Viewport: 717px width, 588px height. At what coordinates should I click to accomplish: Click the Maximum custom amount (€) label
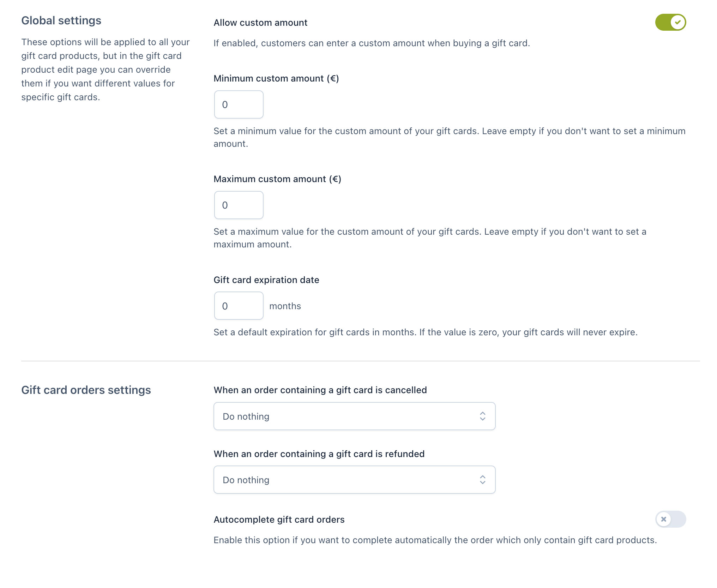coord(277,179)
